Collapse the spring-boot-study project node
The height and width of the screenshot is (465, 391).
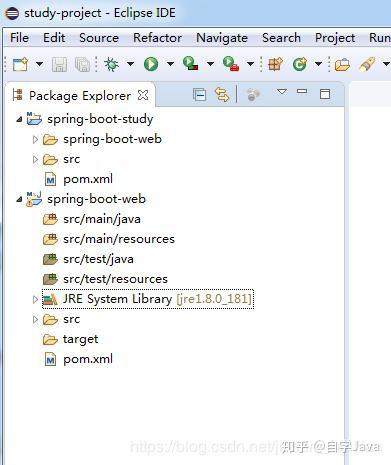click(19, 119)
